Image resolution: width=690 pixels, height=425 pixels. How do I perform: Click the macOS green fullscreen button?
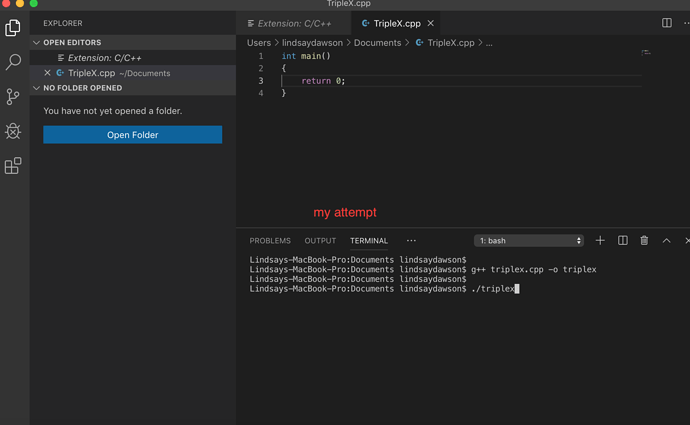tap(33, 3)
